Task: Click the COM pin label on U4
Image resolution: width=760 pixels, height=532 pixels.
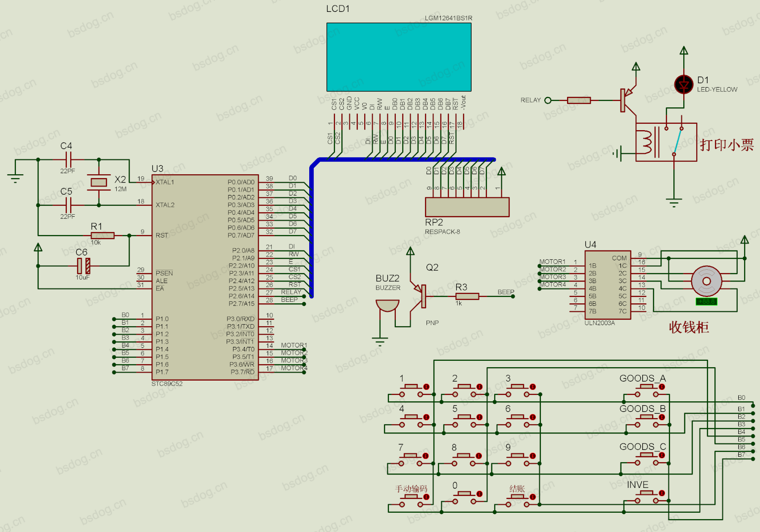Action: [x=619, y=258]
